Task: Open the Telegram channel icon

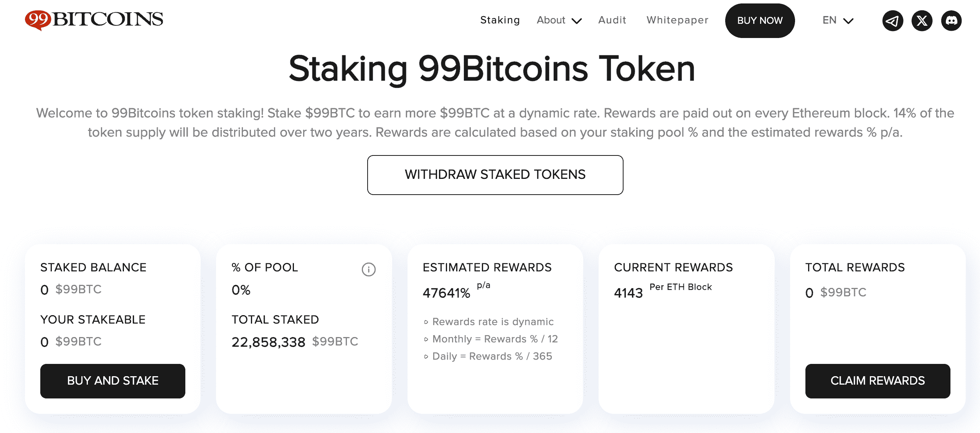Action: pos(893,21)
